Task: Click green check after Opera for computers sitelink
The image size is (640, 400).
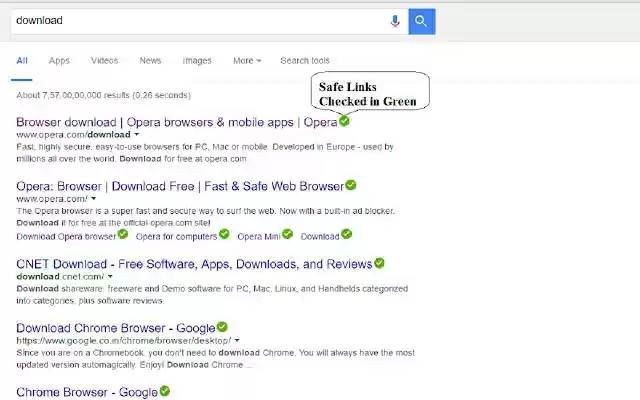Action: pos(224,234)
